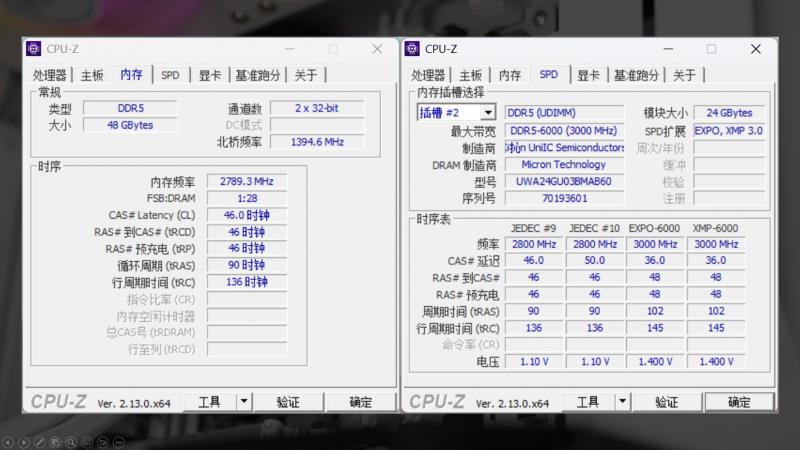Click the 序列号 value 70193601
The height and width of the screenshot is (450, 800).
click(x=564, y=198)
